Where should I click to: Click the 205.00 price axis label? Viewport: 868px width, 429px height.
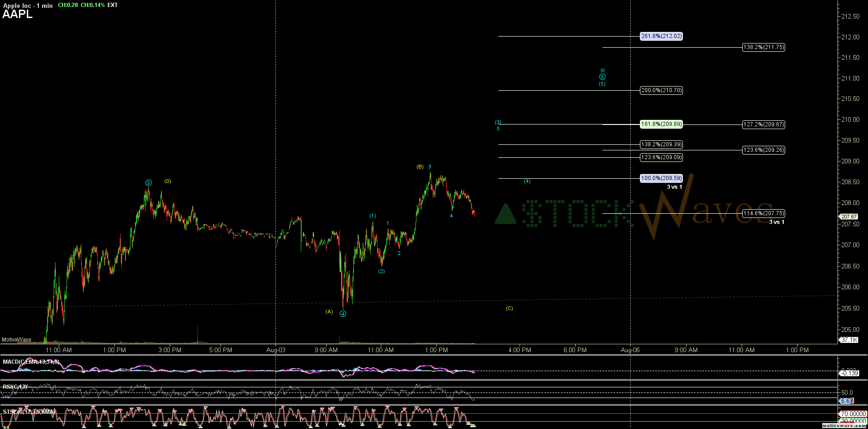tap(850, 330)
